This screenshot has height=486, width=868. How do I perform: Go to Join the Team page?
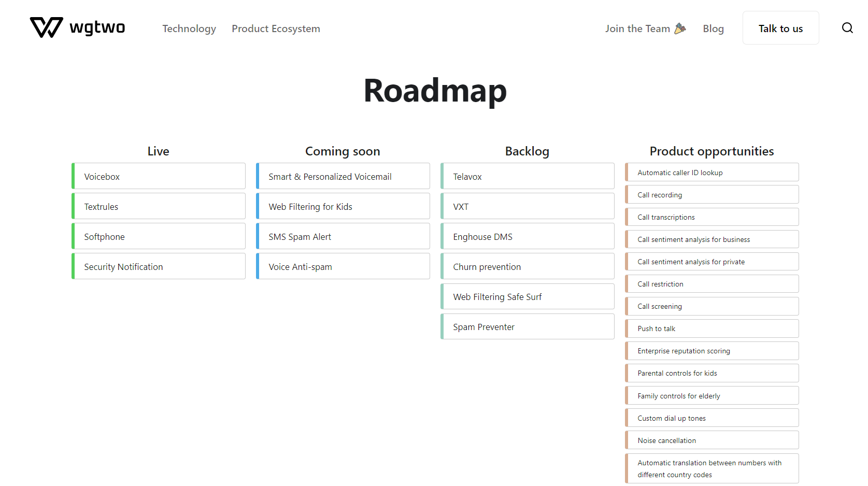click(646, 28)
